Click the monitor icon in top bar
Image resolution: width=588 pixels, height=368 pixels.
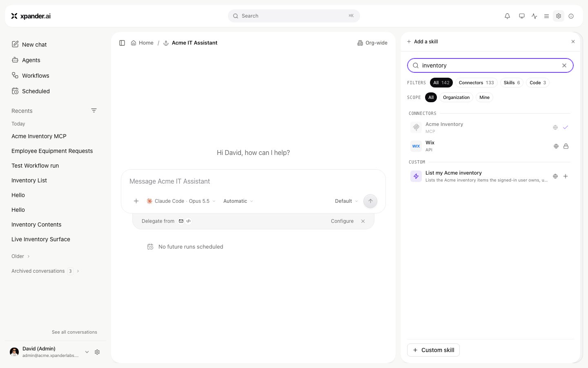[x=522, y=16]
